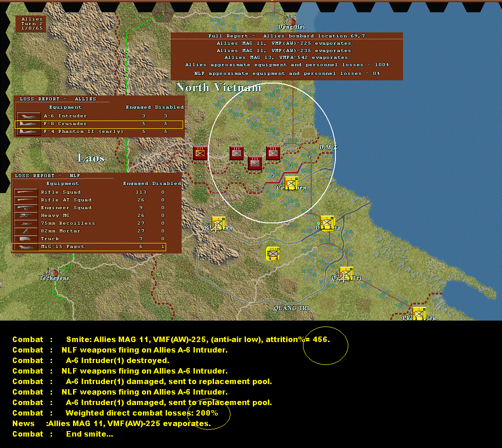Select the westernmost red NLF infantry unit
502x448 pixels.
(200, 153)
